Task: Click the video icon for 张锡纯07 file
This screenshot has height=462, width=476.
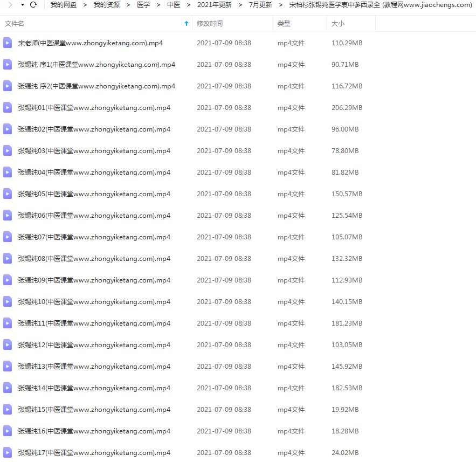Action: (x=8, y=237)
